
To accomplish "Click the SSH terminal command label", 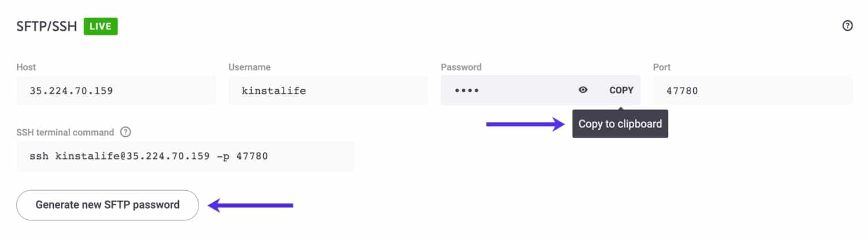I will tap(65, 132).
